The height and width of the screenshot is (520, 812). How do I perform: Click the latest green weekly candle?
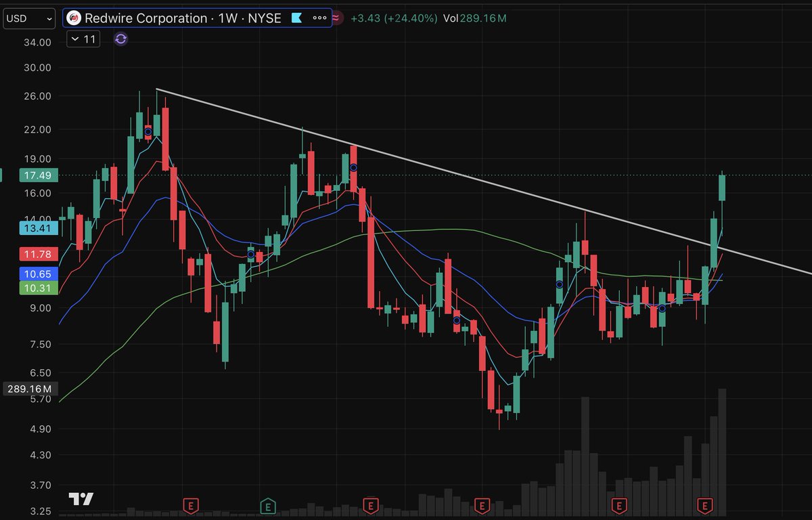[x=722, y=188]
